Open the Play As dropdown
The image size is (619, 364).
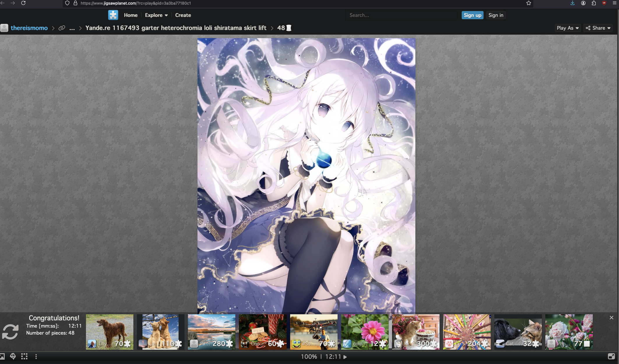(567, 28)
